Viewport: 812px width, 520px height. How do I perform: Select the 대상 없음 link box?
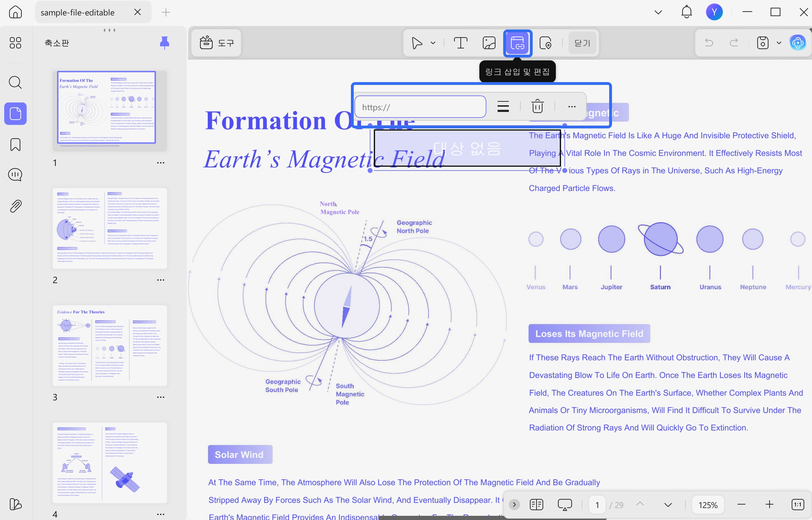pyautogui.click(x=467, y=148)
